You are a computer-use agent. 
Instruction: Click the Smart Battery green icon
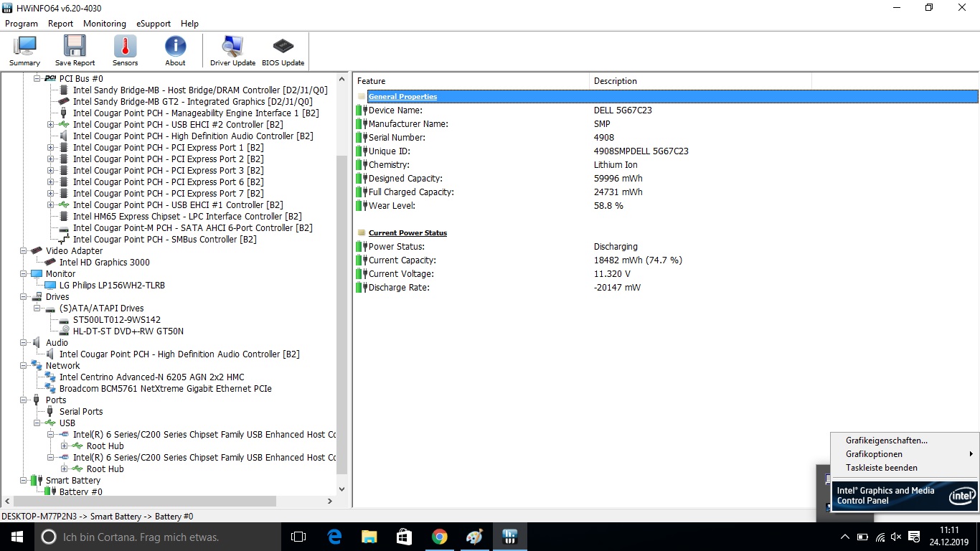(37, 480)
